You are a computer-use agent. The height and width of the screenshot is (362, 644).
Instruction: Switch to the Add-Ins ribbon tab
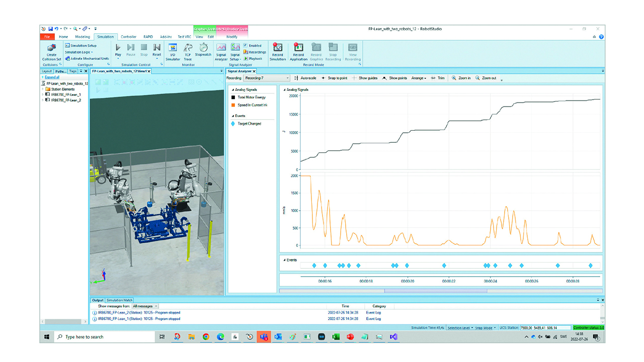(x=166, y=37)
